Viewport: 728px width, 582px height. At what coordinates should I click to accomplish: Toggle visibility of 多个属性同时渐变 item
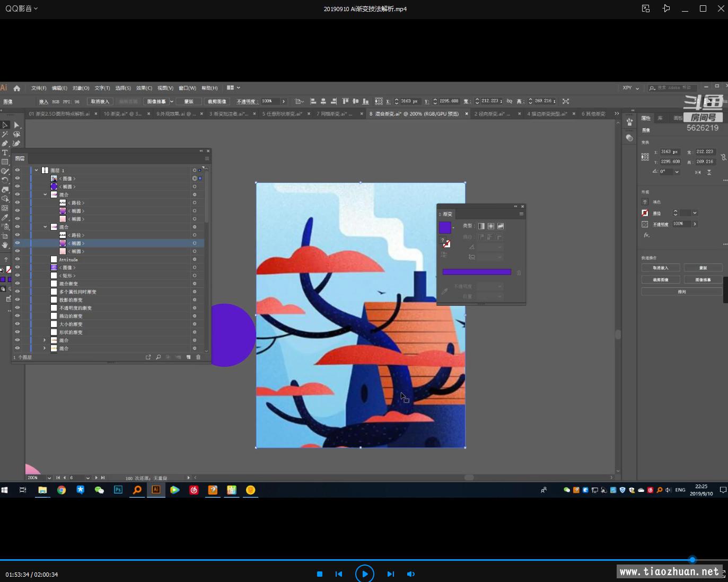click(x=17, y=292)
